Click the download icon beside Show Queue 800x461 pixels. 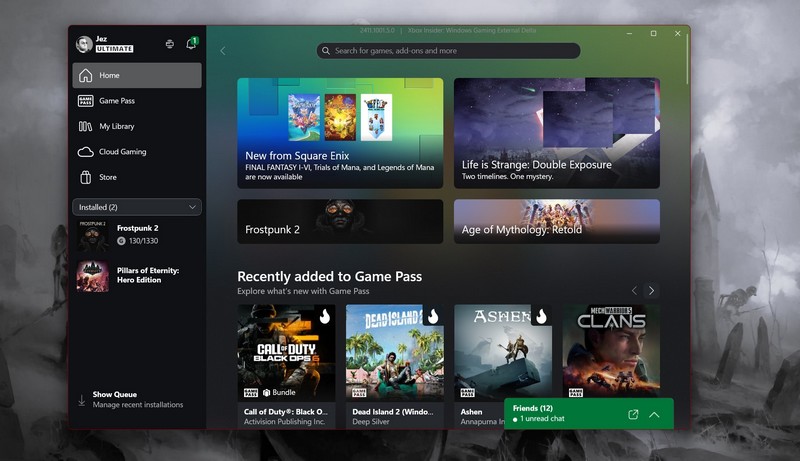point(82,400)
